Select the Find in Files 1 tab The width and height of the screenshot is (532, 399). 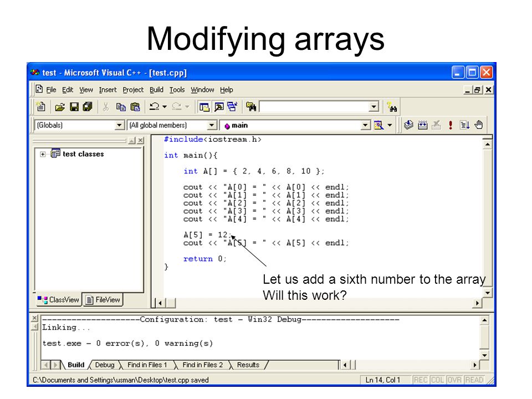pyautogui.click(x=147, y=365)
